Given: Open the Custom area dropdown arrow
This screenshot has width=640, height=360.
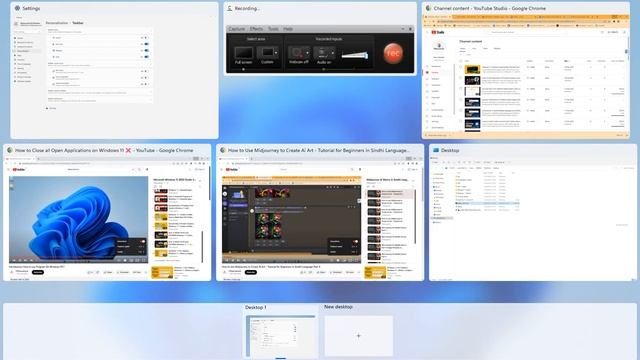Looking at the screenshot, I should coord(276,53).
